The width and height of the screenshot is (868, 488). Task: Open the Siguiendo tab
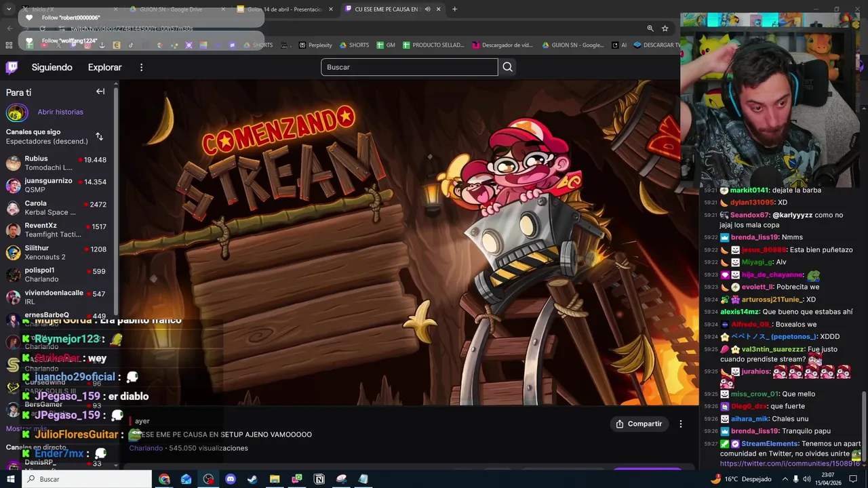52,67
